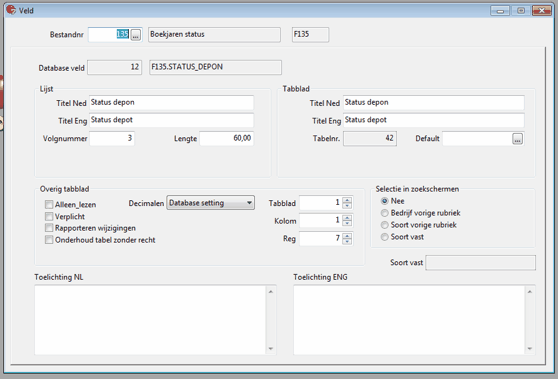Click the F135 field
Image resolution: width=558 pixels, height=379 pixels.
coord(310,35)
